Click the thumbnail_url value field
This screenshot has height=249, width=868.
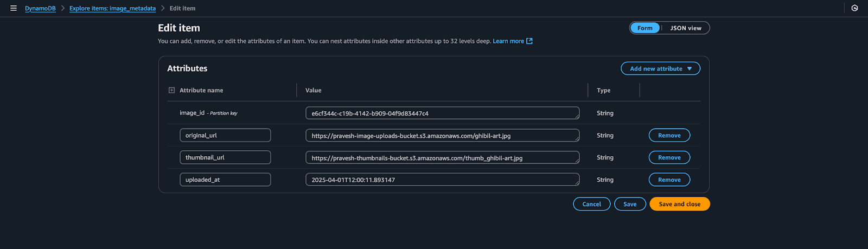point(442,158)
